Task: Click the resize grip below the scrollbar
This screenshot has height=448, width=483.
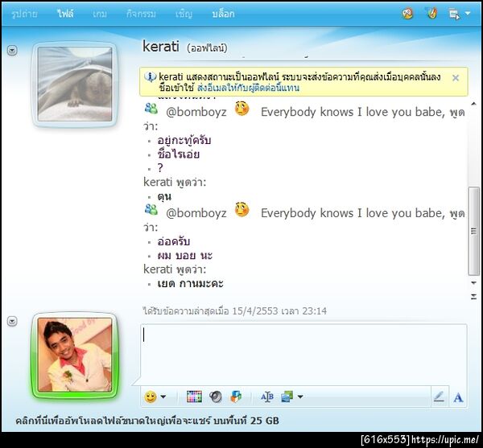Action: 473,297
